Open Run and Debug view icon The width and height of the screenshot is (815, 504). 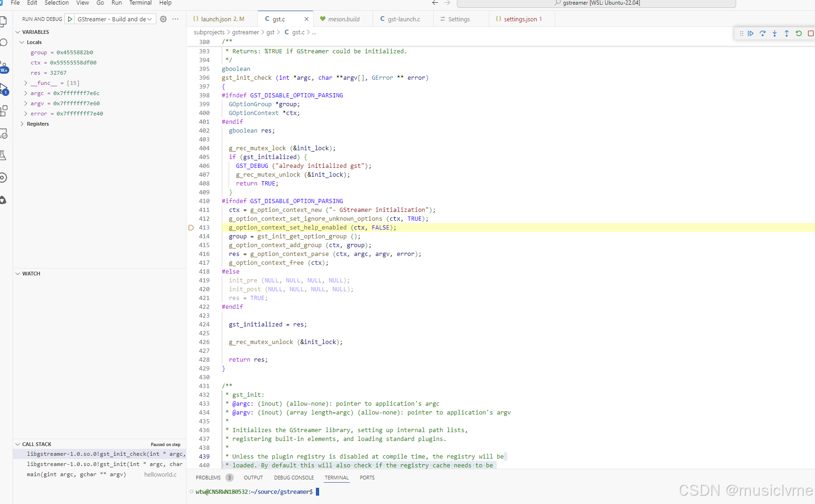pyautogui.click(x=3, y=88)
